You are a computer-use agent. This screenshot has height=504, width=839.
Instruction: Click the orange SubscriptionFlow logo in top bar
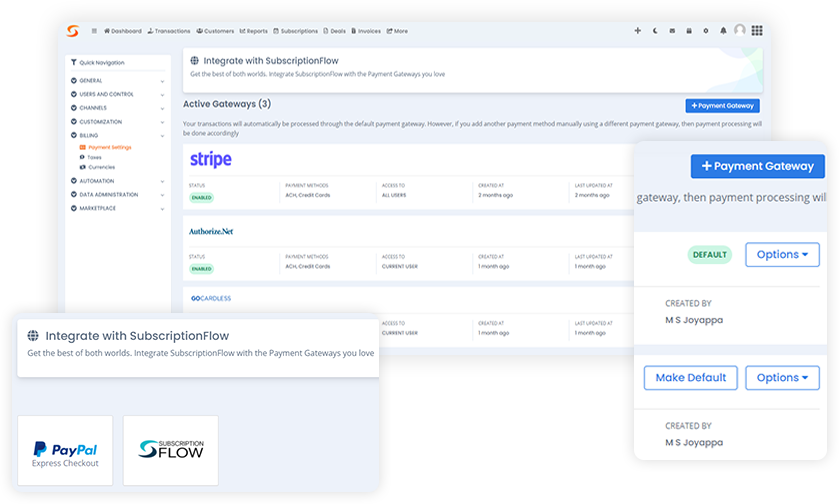(72, 31)
